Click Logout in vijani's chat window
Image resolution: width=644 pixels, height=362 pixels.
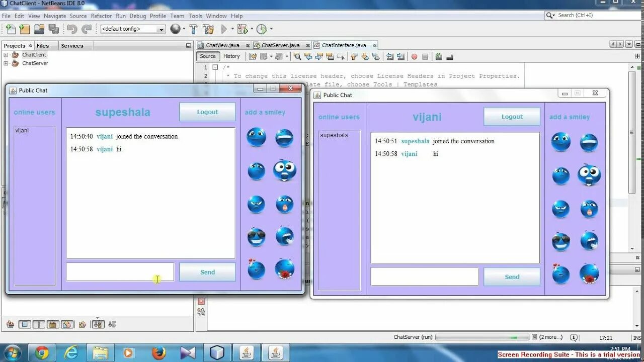point(512,117)
